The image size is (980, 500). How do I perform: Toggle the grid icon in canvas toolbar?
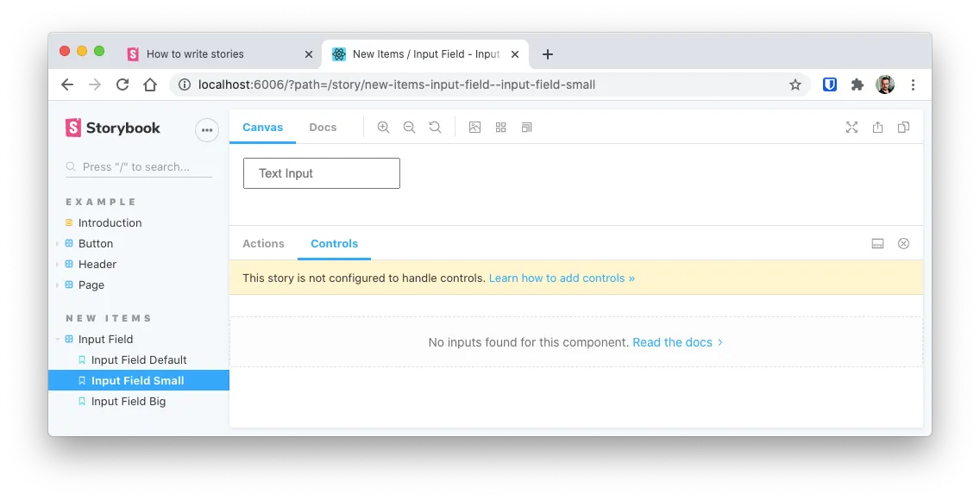click(x=500, y=128)
